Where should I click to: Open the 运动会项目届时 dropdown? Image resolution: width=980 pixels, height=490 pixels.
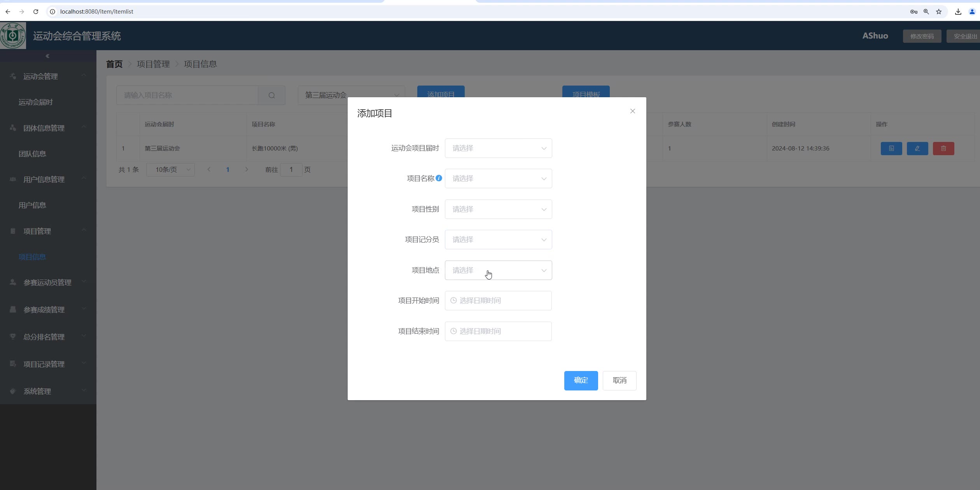tap(498, 148)
